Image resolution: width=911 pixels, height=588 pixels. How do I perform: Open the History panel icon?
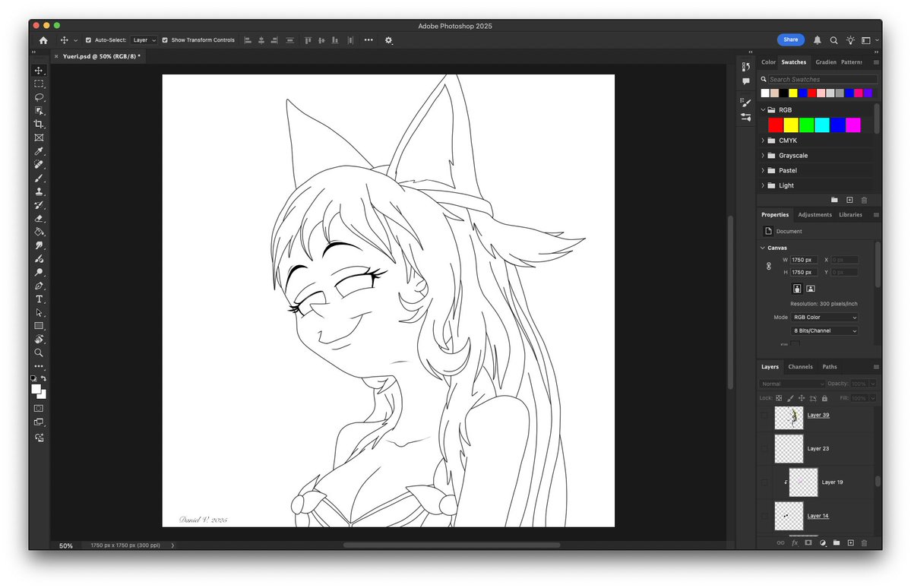(746, 67)
